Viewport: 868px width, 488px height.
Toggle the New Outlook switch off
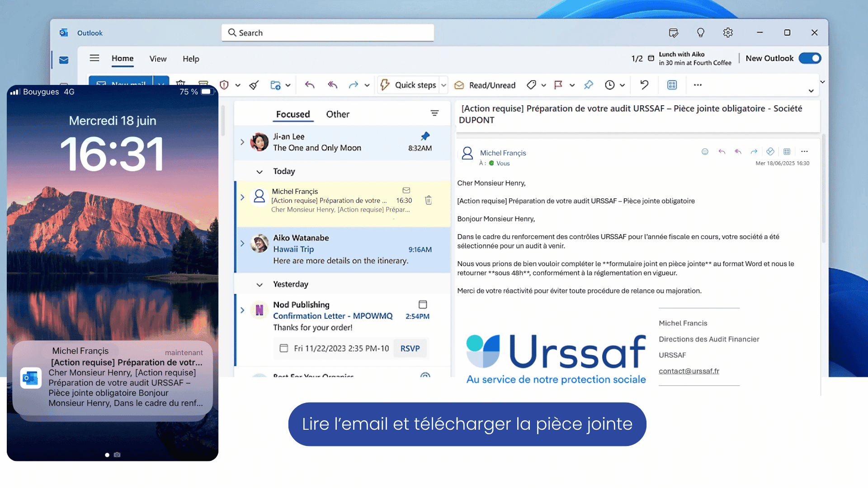tap(810, 58)
